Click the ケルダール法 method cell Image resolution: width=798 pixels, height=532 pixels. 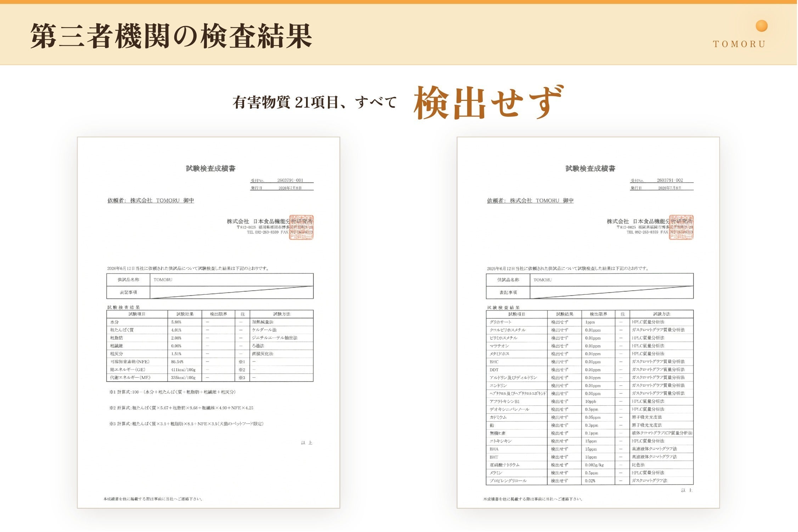click(264, 330)
